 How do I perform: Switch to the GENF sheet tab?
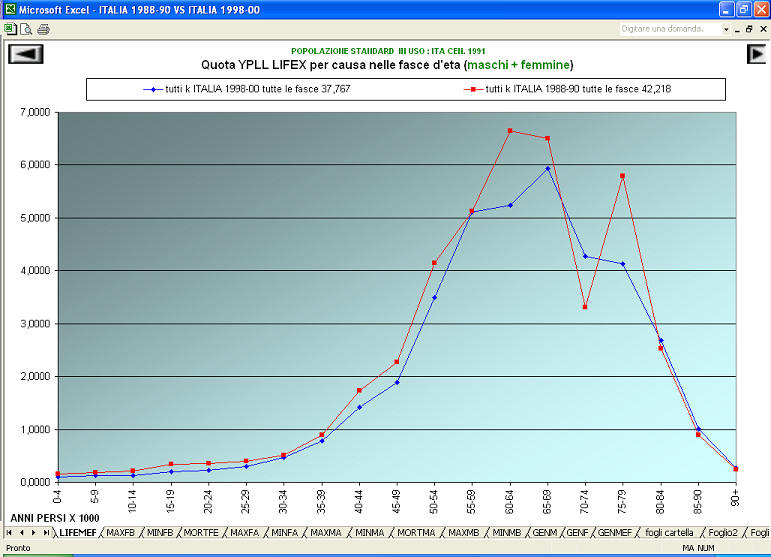point(577,532)
